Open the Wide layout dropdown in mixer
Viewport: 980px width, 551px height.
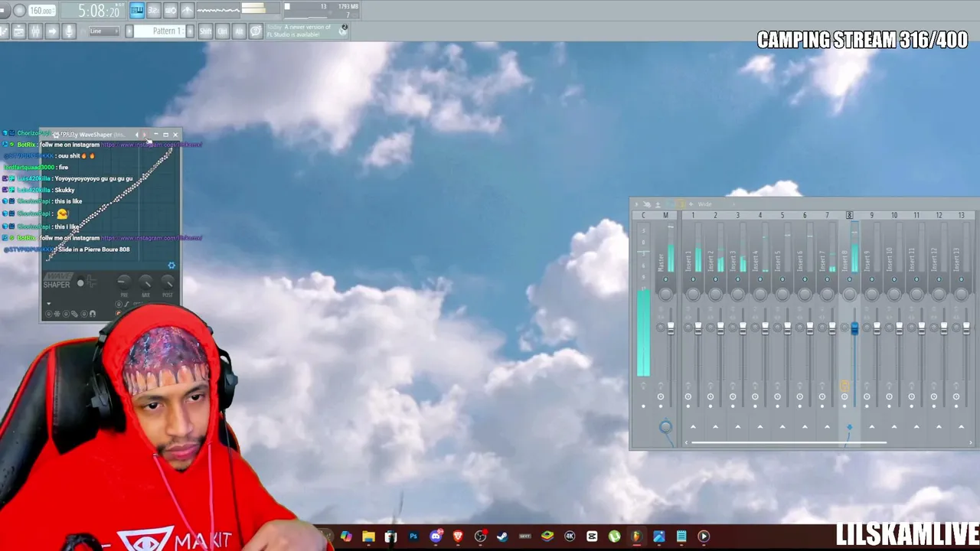(x=704, y=204)
